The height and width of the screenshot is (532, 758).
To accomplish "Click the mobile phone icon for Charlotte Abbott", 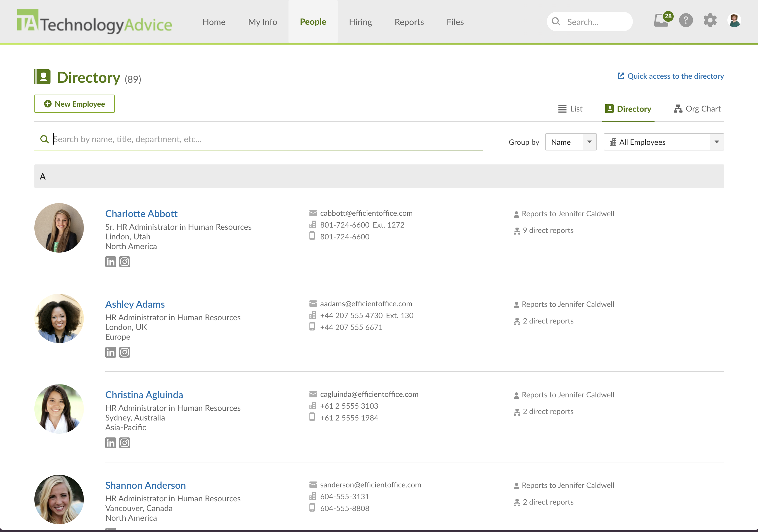I will pyautogui.click(x=312, y=236).
